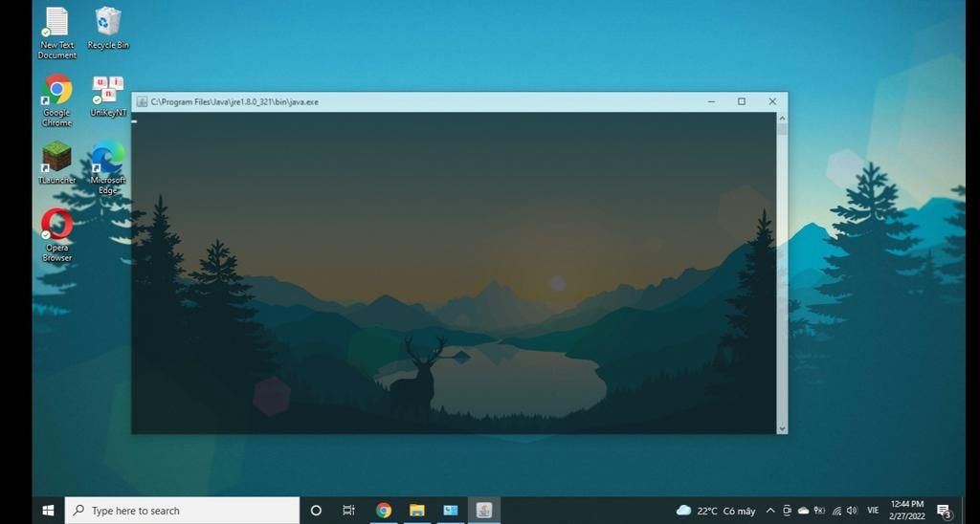This screenshot has height=524, width=980.
Task: Switch to Chrome in the taskbar
Action: point(384,511)
